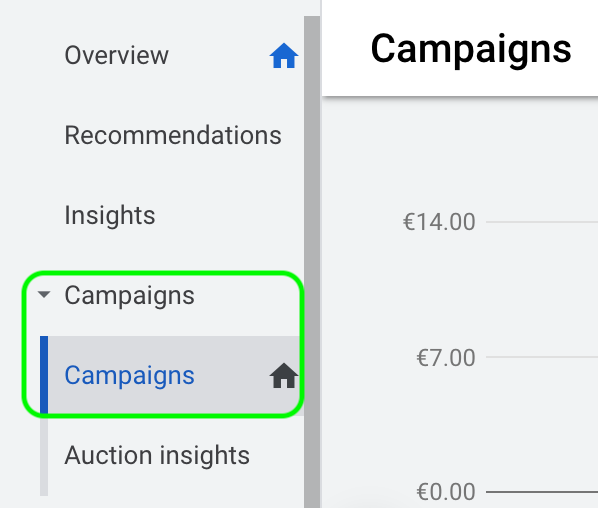
Task: Click the Campaigns parent section label
Action: [129, 296]
